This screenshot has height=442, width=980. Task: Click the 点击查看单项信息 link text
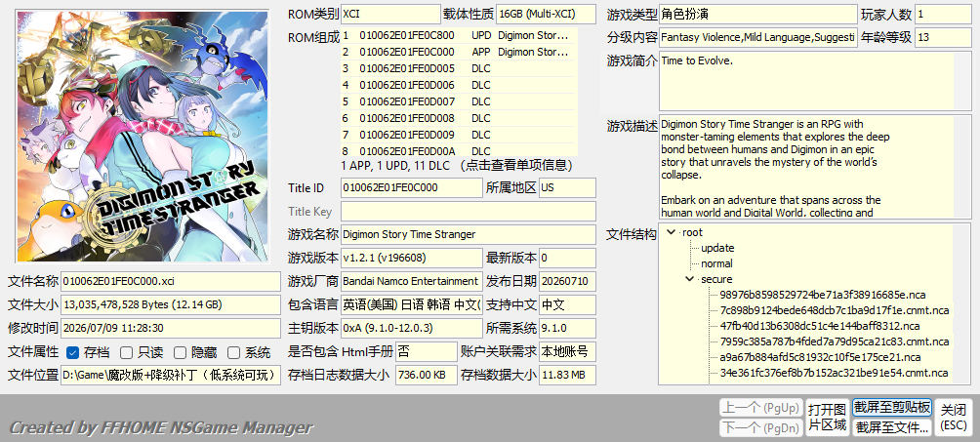(516, 166)
